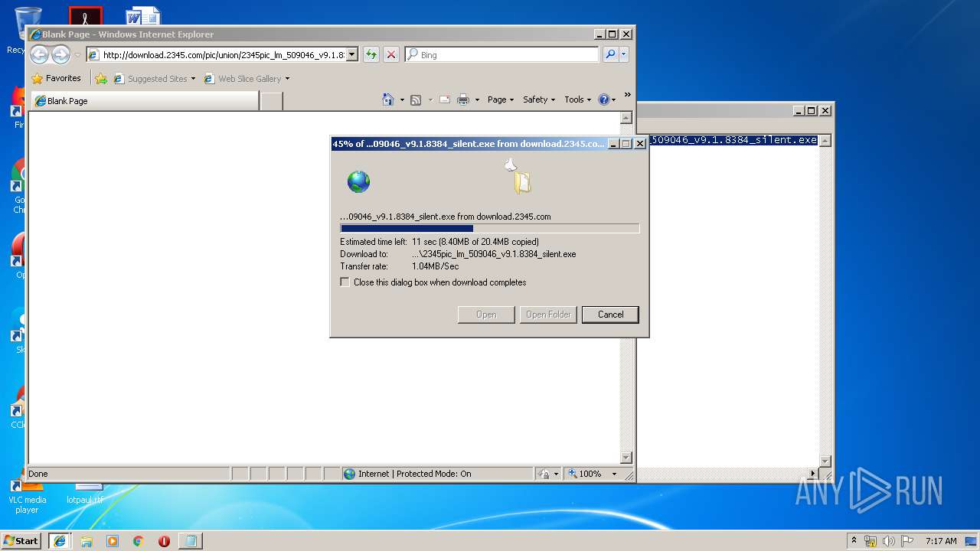Open the Home button dropdown arrow
980x551 pixels.
(x=402, y=100)
